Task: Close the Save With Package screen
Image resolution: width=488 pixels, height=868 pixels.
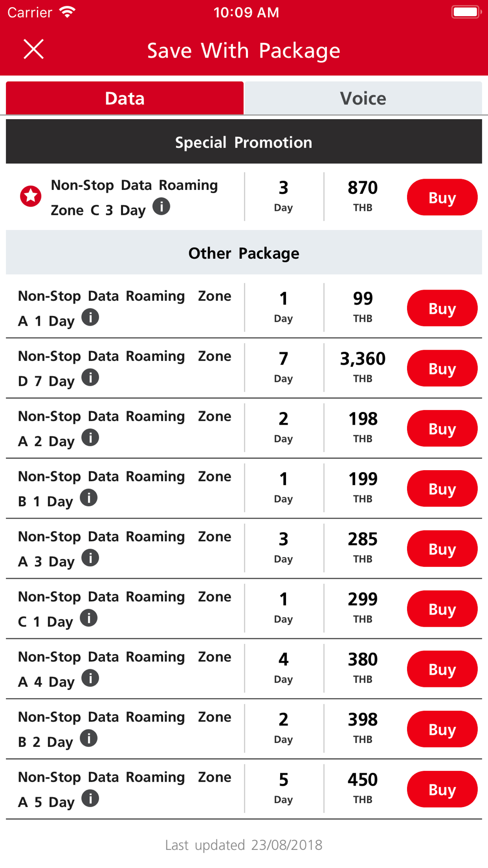Action: point(34,49)
